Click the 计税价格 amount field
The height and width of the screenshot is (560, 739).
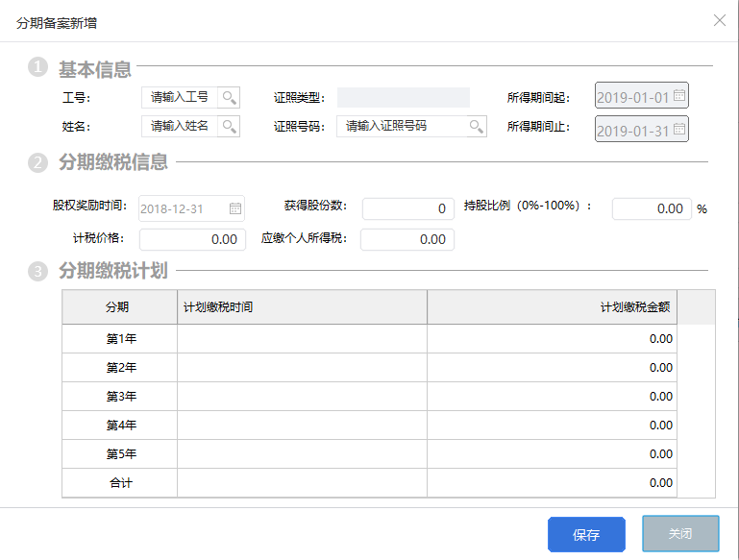pyautogui.click(x=192, y=239)
